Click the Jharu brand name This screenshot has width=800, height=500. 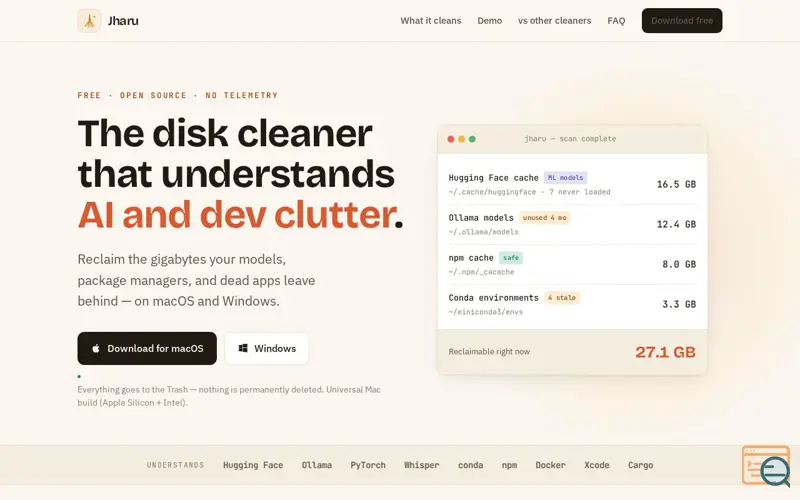(x=123, y=21)
